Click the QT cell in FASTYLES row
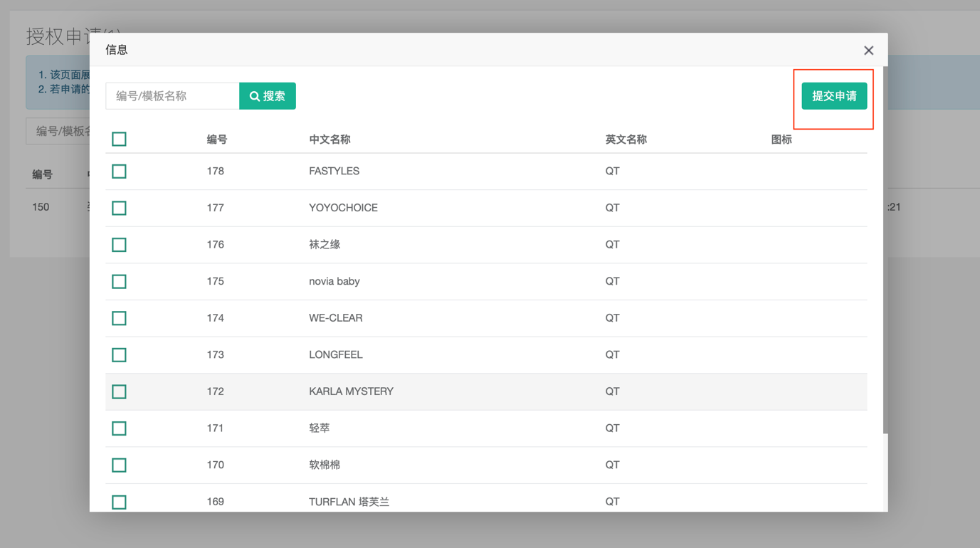The image size is (980, 548). coord(612,171)
